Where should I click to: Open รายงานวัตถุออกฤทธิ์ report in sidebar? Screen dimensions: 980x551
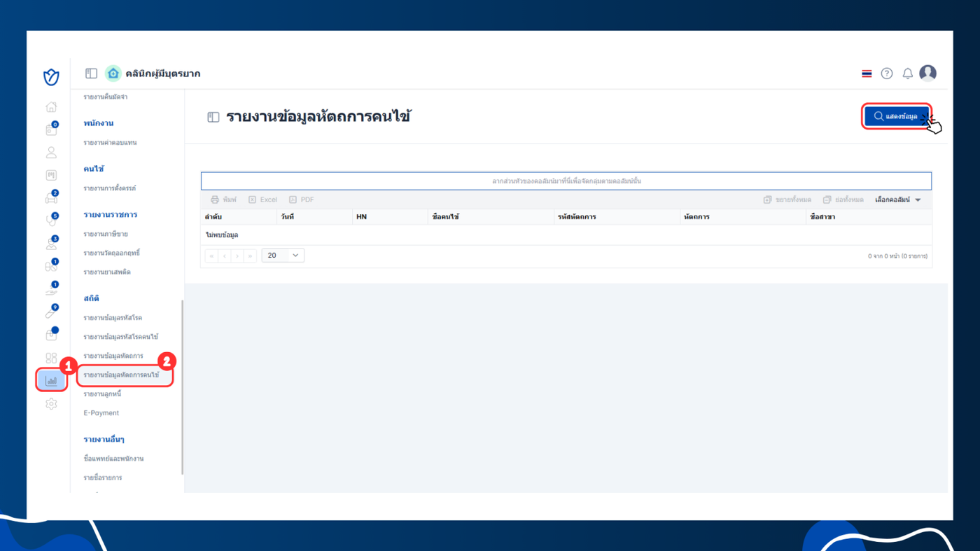click(x=112, y=253)
